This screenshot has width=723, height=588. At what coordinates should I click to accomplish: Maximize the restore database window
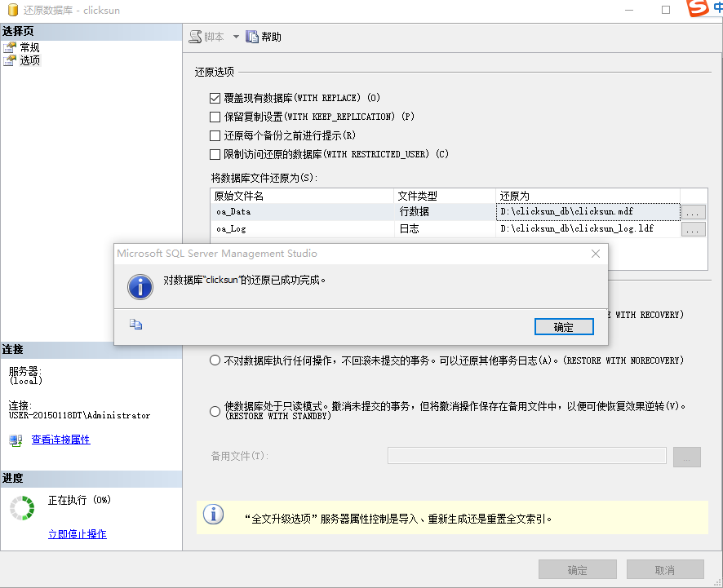coord(665,10)
